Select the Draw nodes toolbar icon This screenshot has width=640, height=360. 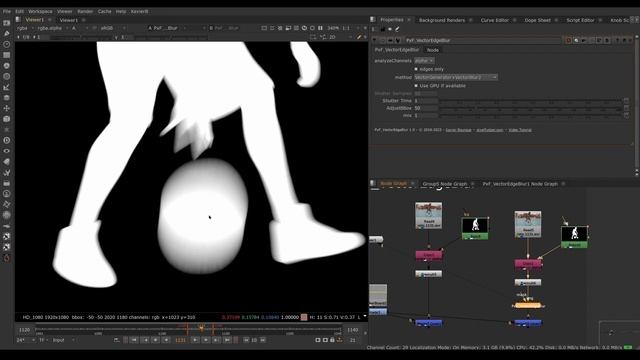coord(7,33)
